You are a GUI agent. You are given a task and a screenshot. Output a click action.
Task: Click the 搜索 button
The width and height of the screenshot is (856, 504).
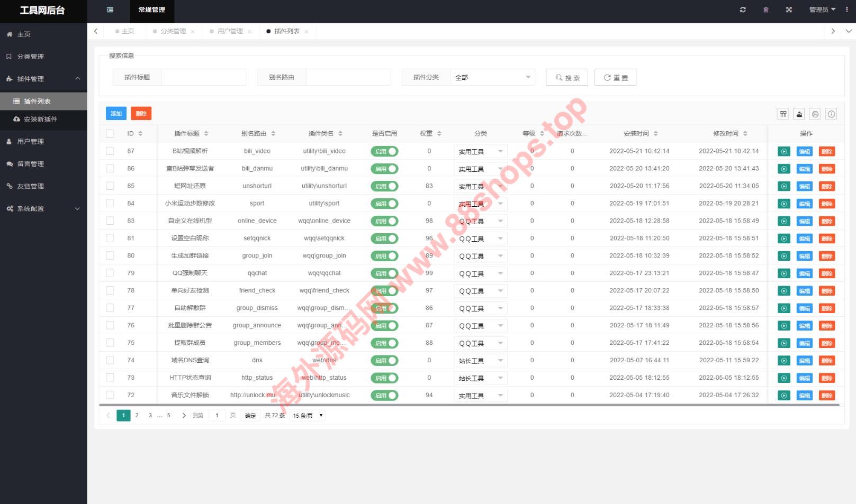point(567,77)
